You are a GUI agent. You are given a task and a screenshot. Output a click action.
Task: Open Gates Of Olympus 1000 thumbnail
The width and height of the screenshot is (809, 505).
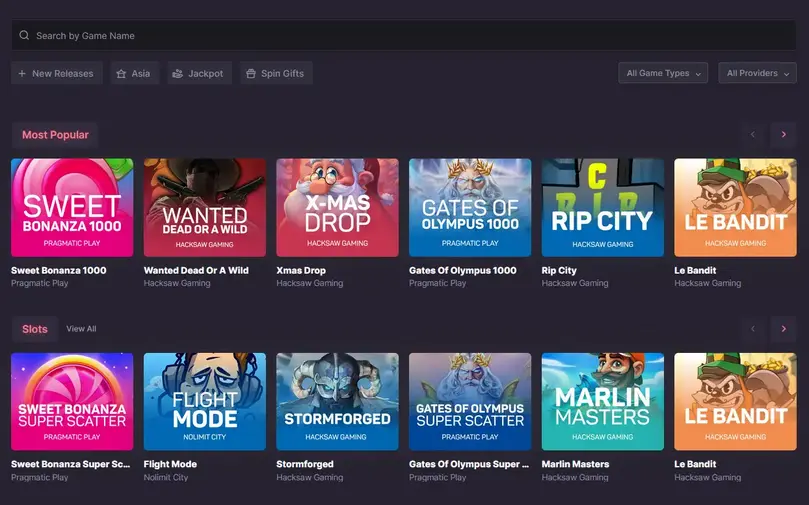click(x=470, y=207)
